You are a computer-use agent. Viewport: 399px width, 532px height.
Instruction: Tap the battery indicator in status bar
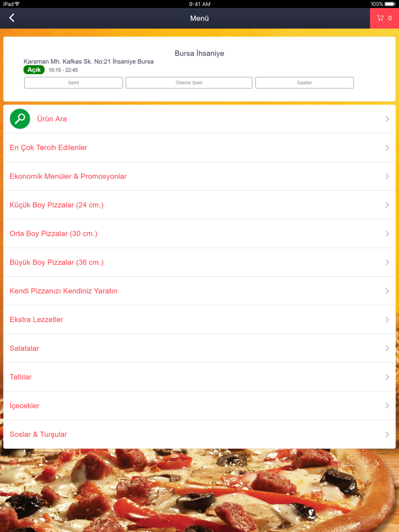point(390,4)
